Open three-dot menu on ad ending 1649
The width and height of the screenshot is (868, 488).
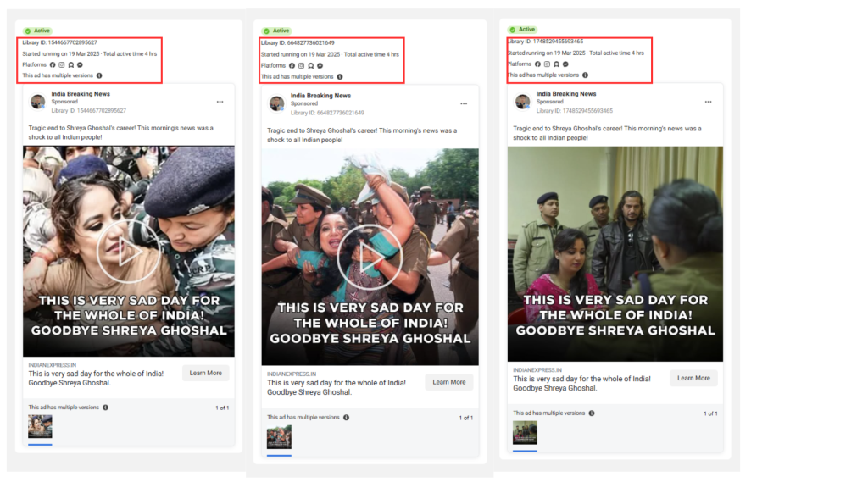[464, 103]
